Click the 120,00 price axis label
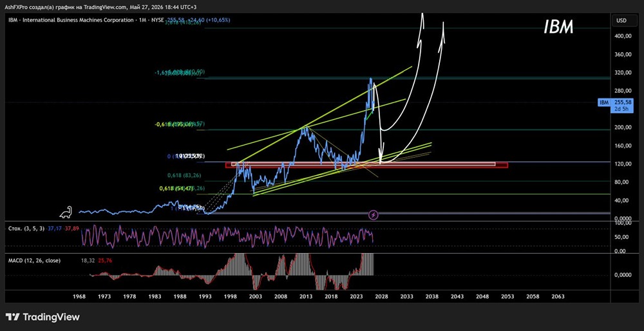Screen dimensions: 644x331 [x=623, y=164]
